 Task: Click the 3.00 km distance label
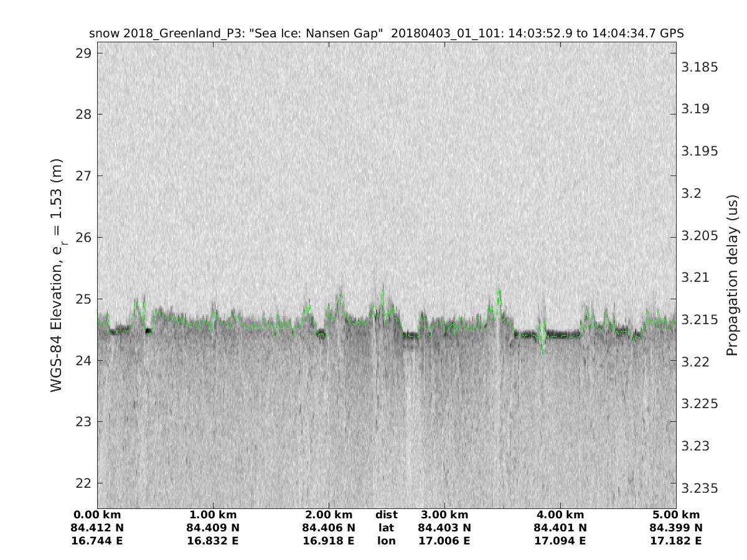point(444,515)
